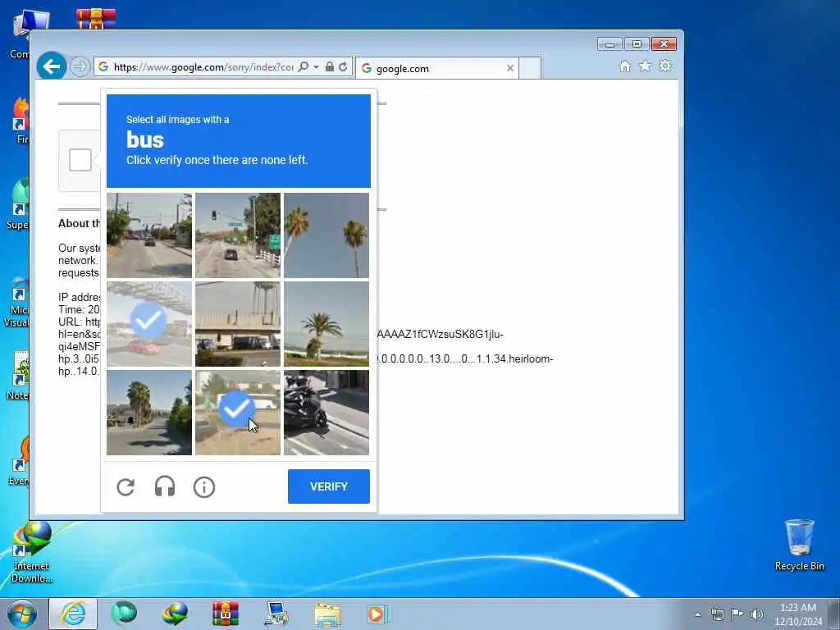Select the single palm tree by ocean tile
Screen dimensions: 840x630
point(326,323)
